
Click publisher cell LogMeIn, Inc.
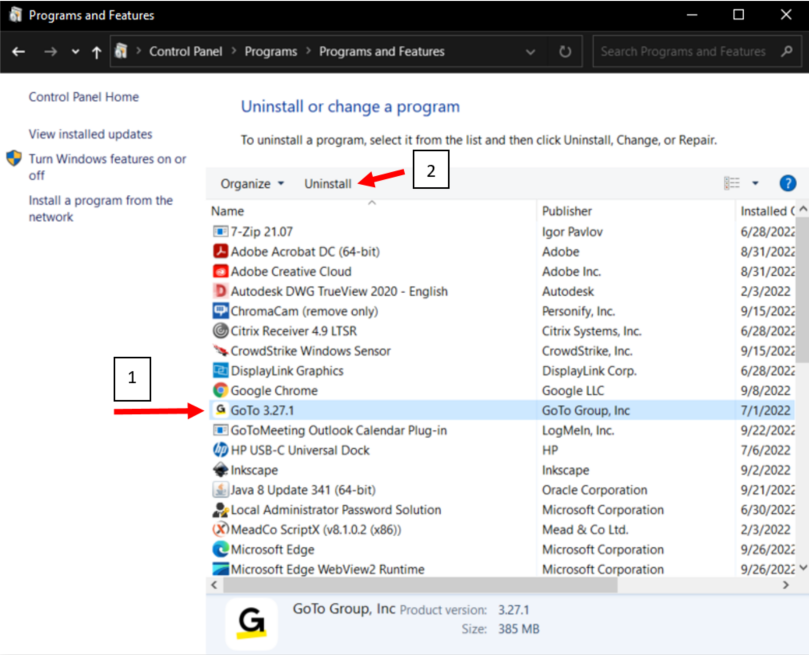pyautogui.click(x=578, y=430)
